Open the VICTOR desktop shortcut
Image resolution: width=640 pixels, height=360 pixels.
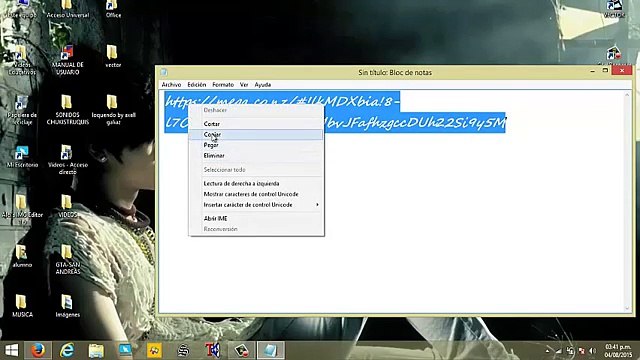[614, 9]
